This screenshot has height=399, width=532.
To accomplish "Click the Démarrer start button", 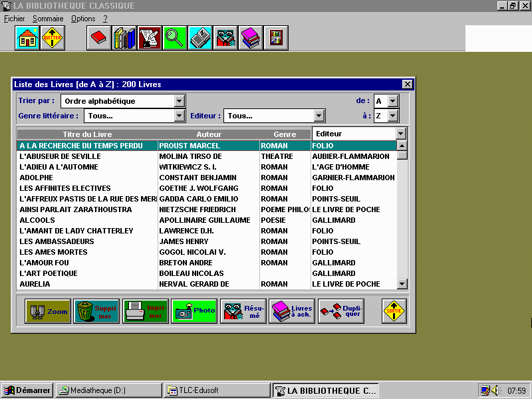I will click(27, 390).
